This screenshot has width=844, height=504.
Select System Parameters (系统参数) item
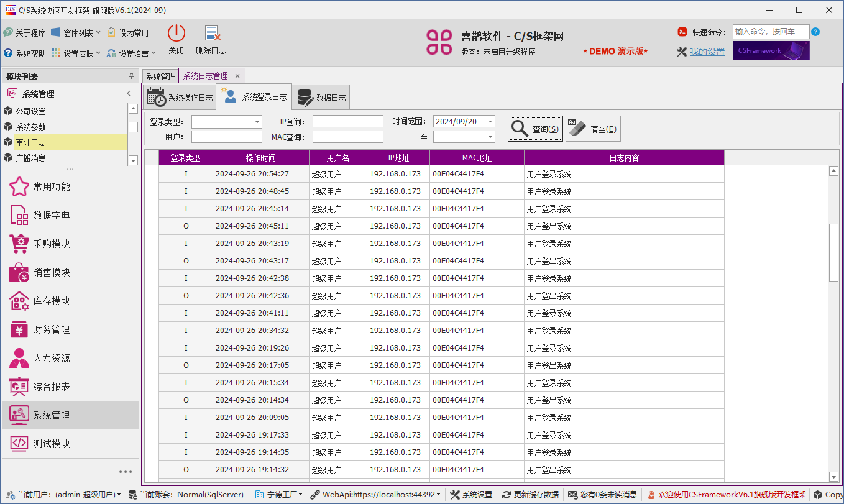coord(65,127)
